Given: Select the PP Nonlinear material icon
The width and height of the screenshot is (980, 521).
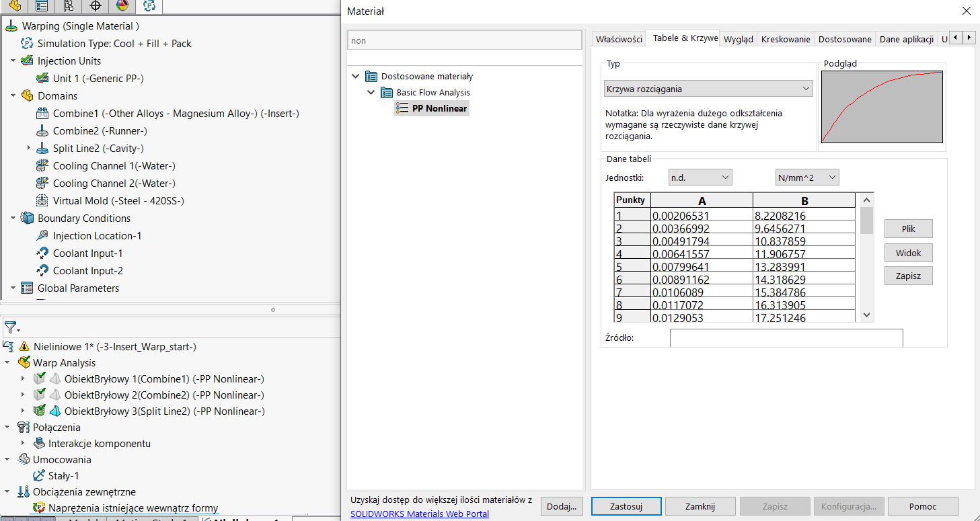Looking at the screenshot, I should tap(402, 108).
